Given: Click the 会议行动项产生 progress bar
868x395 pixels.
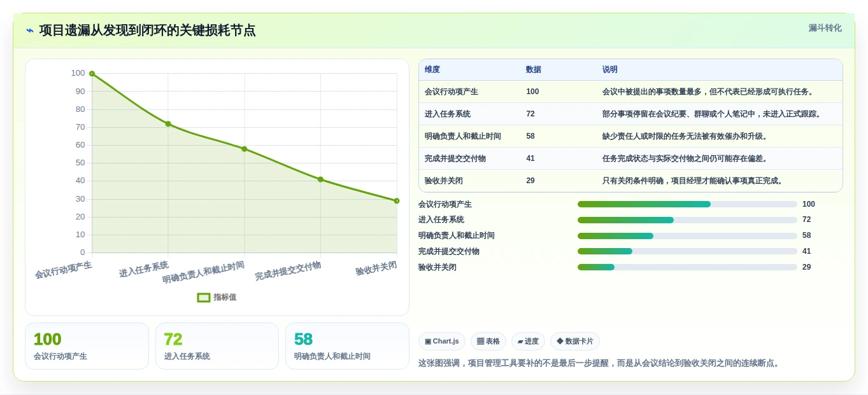Looking at the screenshot, I should click(x=687, y=204).
